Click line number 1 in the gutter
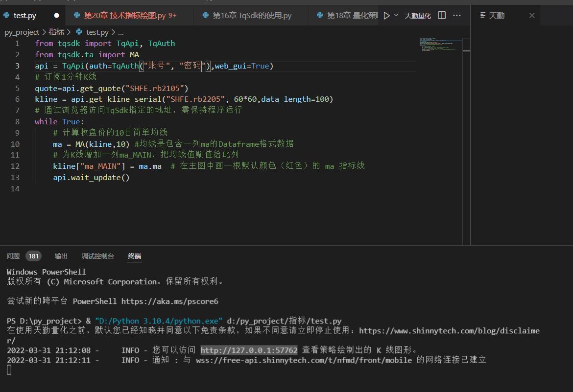The width and height of the screenshot is (573, 392). click(17, 44)
